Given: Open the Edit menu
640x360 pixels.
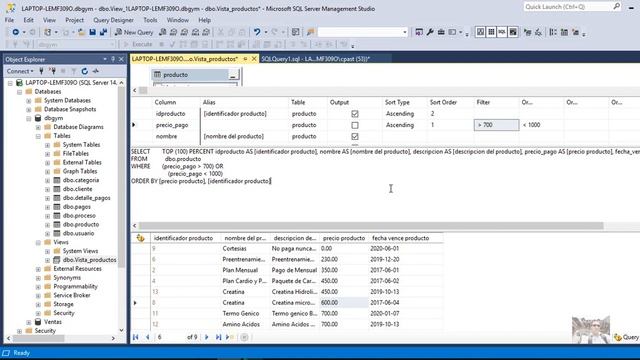Looking at the screenshot, I should point(28,20).
